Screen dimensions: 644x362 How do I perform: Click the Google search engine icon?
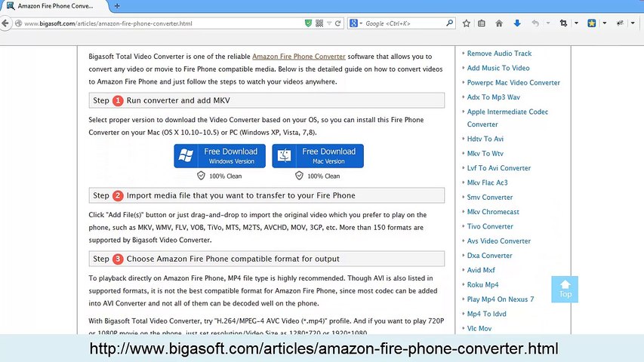click(x=353, y=23)
